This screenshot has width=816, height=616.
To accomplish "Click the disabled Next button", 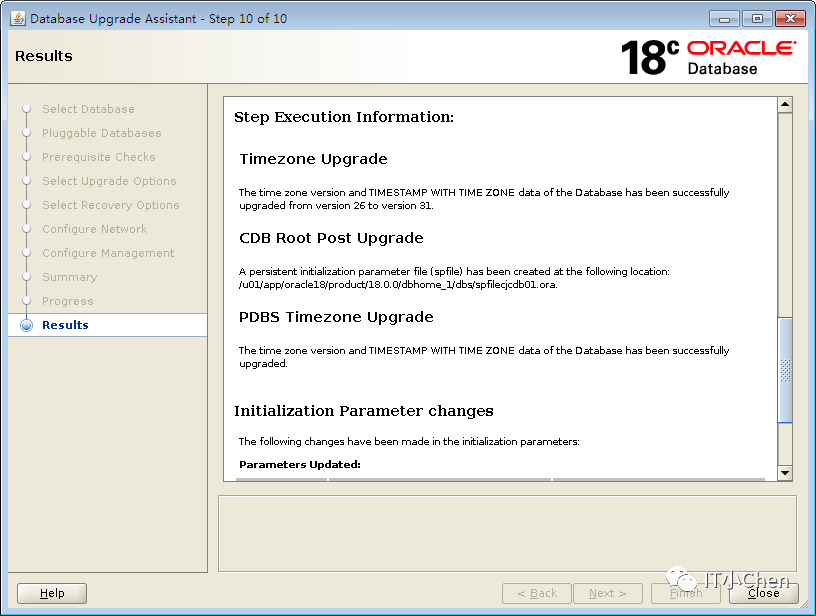I will [x=608, y=593].
